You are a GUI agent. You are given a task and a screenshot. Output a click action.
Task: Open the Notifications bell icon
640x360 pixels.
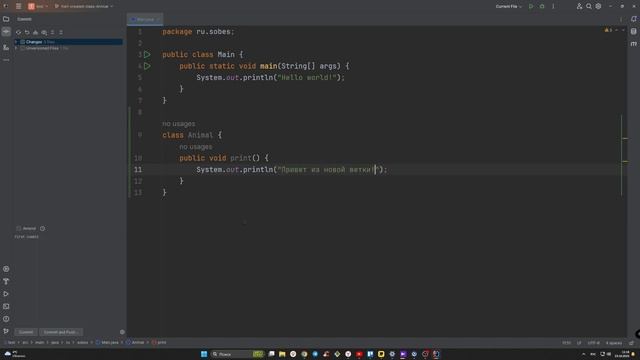click(633, 19)
